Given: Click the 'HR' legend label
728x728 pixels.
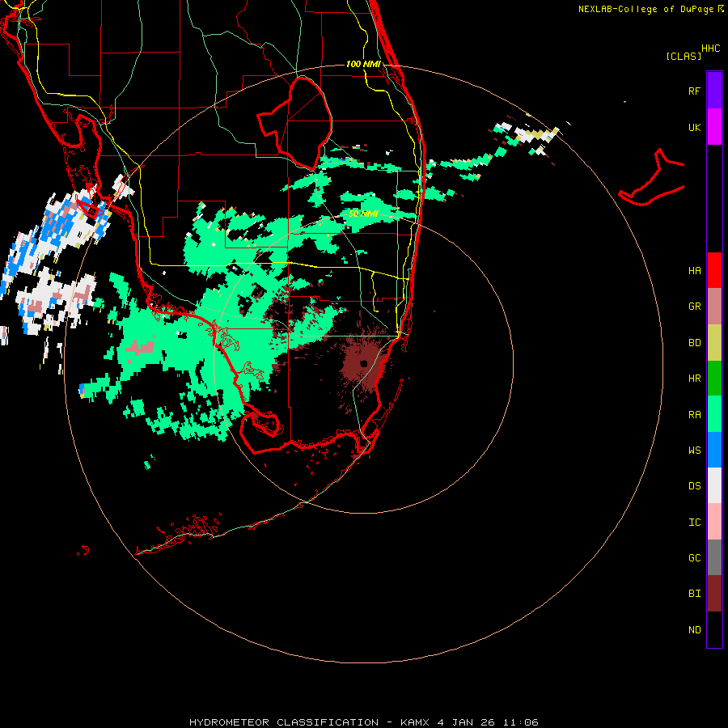Looking at the screenshot, I should [x=694, y=379].
